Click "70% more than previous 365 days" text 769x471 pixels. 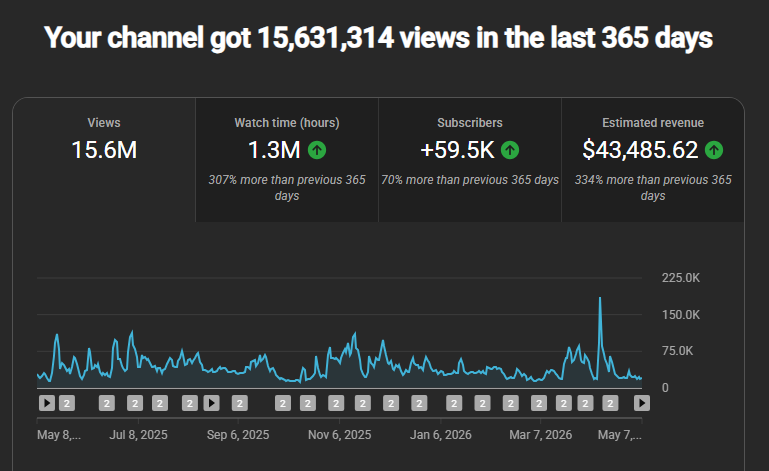pyautogui.click(x=470, y=180)
